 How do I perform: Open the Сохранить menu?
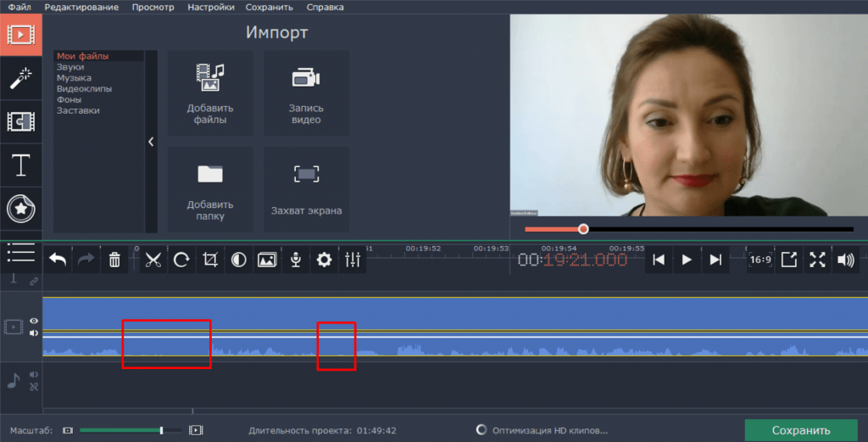coord(269,7)
